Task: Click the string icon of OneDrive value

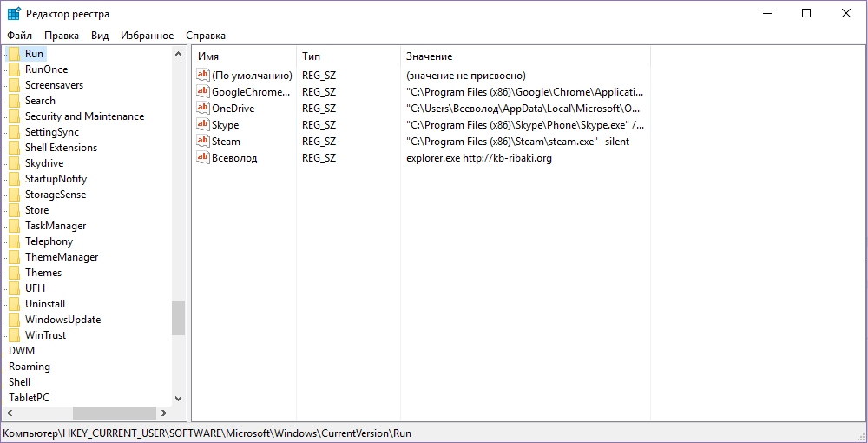Action: point(204,108)
